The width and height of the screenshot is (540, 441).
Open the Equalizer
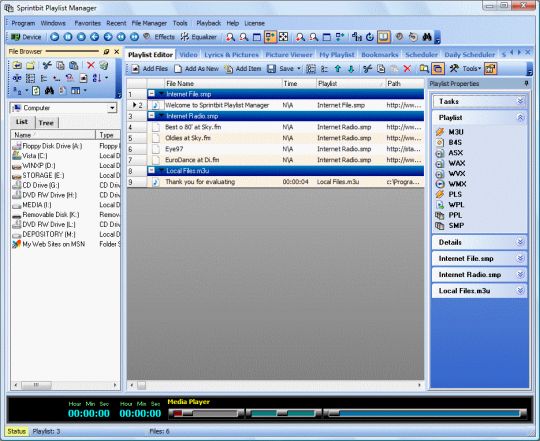coord(199,37)
